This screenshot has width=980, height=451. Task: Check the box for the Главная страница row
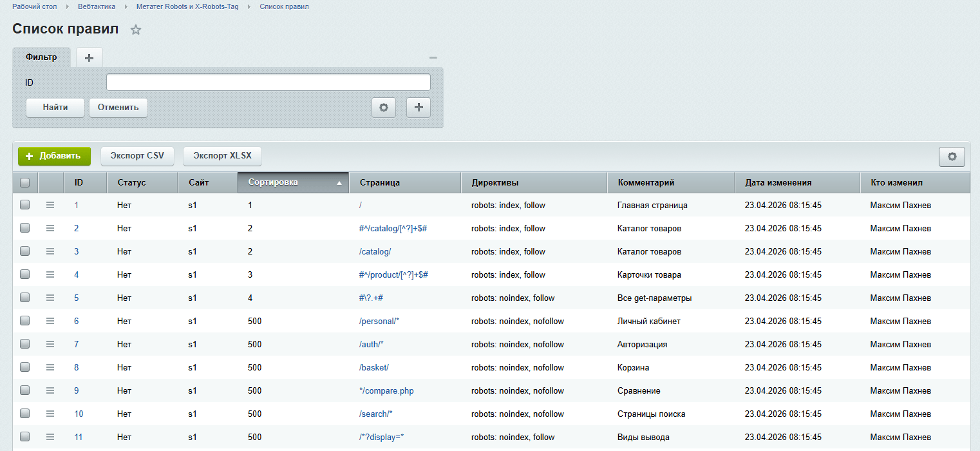(25, 205)
